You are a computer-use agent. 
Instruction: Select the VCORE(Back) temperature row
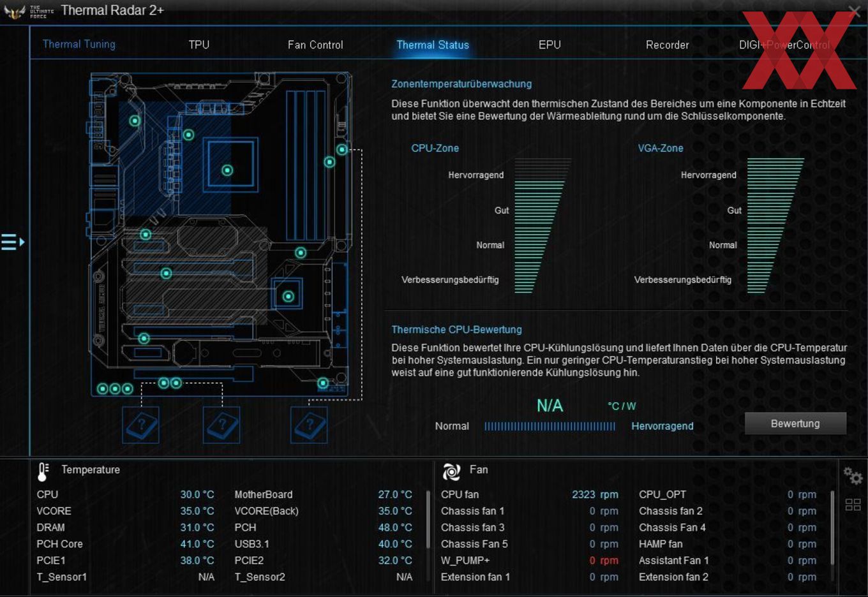tap(323, 511)
